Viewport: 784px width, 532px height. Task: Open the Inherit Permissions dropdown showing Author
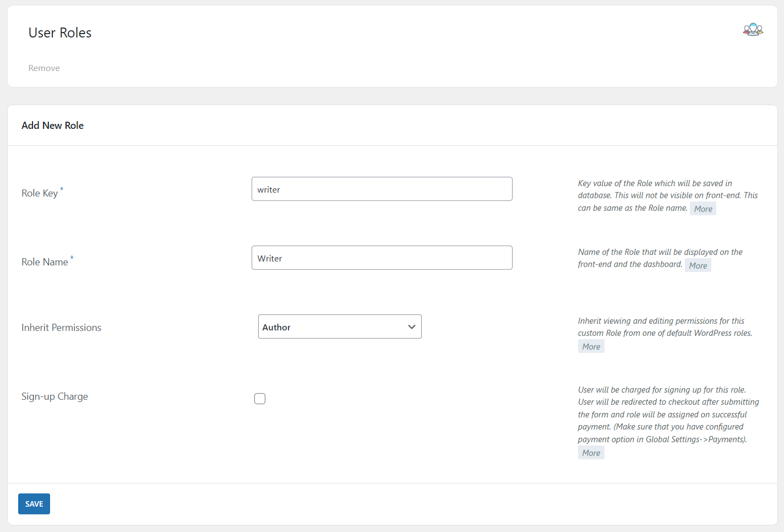[340, 327]
